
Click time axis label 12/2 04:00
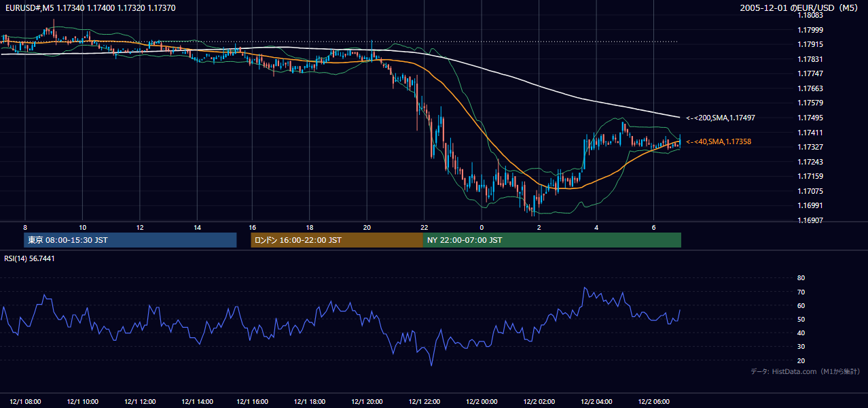click(x=596, y=401)
